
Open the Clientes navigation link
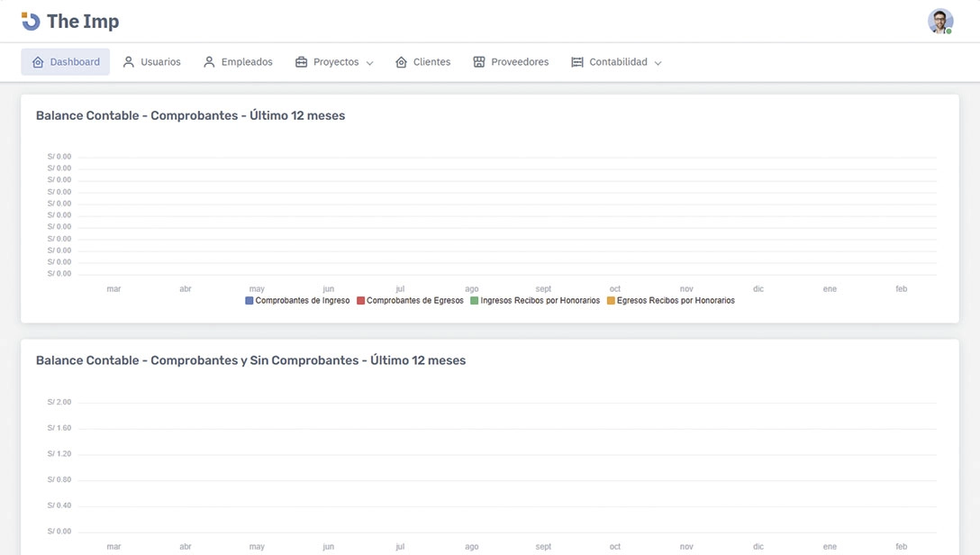431,62
